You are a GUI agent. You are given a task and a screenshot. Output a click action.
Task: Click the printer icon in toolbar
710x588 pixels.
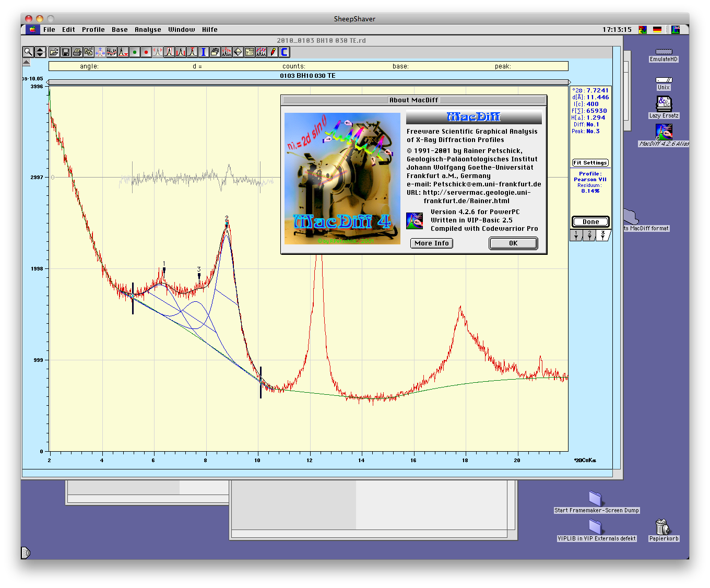tap(77, 52)
